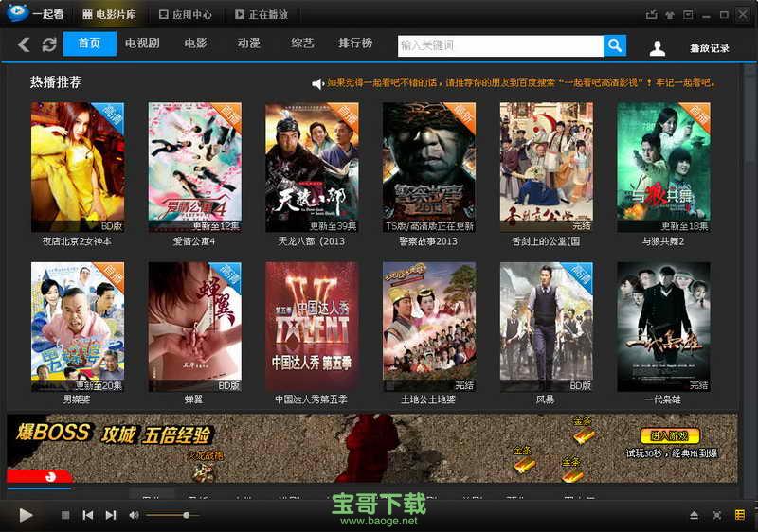Select the 电视剧 menu item

[x=142, y=44]
